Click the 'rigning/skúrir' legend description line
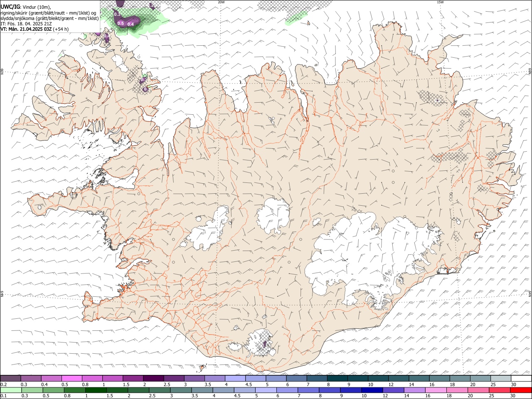532x399 pixels. pos(48,12)
